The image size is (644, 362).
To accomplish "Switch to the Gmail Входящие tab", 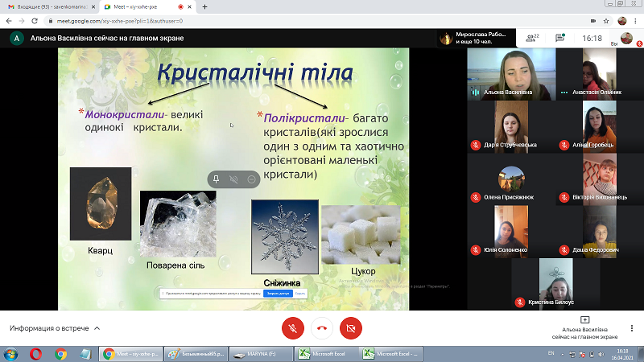I will tap(52, 7).
